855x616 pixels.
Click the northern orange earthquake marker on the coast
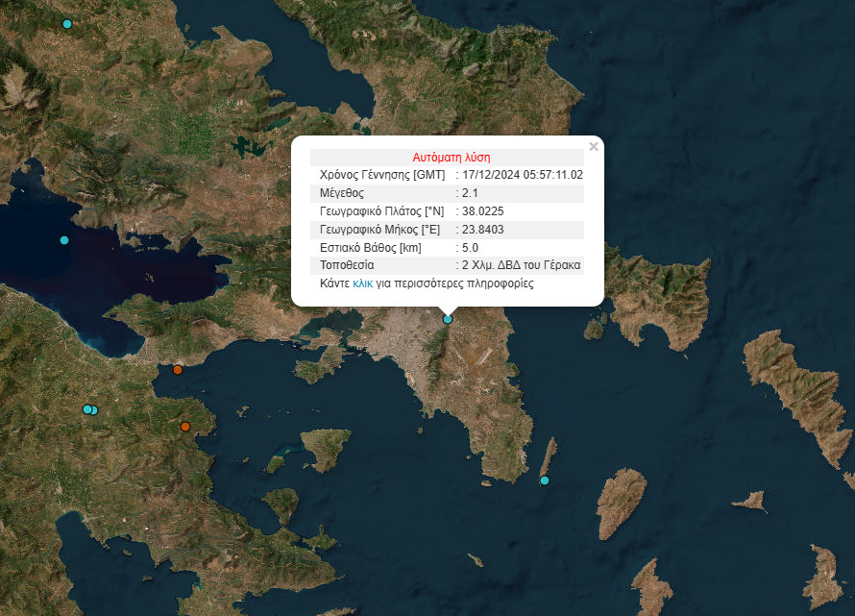point(178,370)
